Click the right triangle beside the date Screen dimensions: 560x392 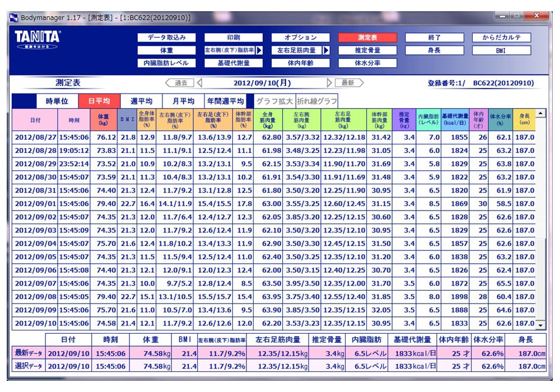tap(329, 83)
